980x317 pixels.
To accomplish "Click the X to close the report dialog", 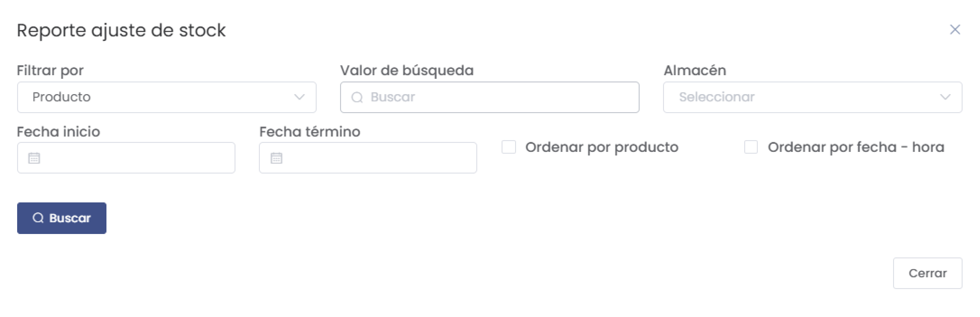I will pyautogui.click(x=955, y=29).
